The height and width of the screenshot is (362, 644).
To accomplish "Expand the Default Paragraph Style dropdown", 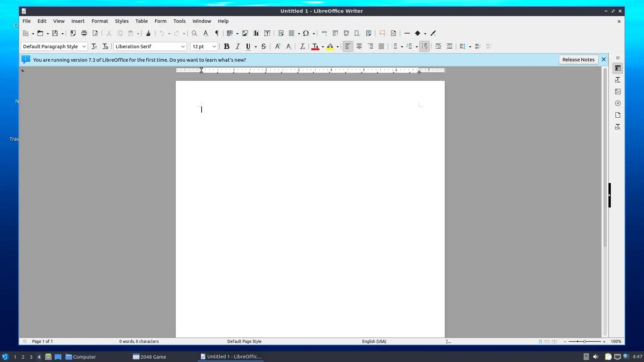I will 84,47.
